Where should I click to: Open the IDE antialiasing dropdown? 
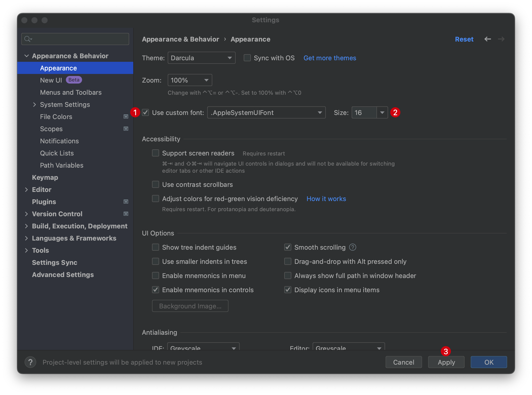point(203,346)
